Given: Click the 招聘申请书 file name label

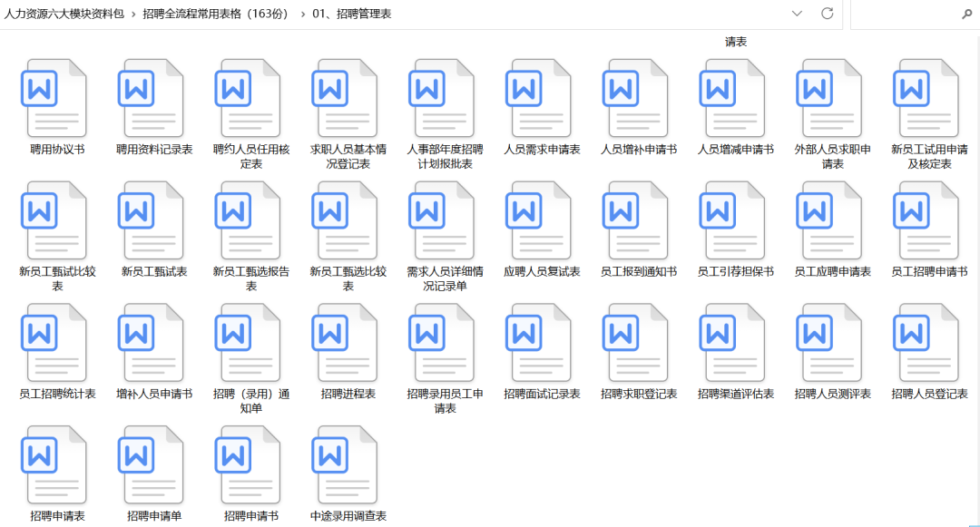Looking at the screenshot, I should pyautogui.click(x=251, y=516).
